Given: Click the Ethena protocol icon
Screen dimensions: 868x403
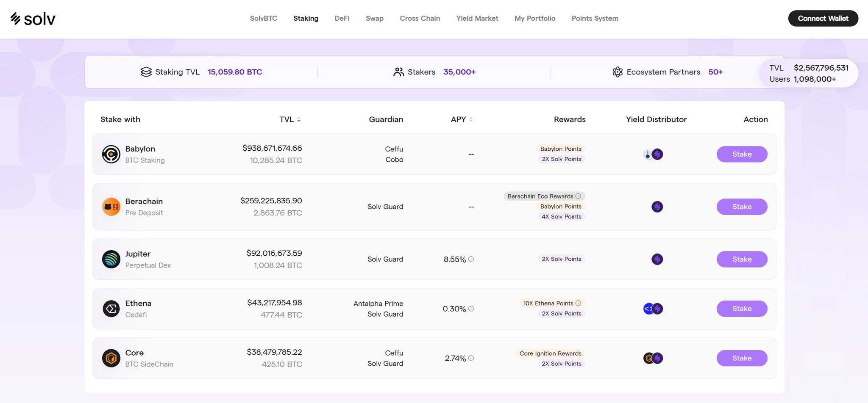Looking at the screenshot, I should coord(111,309).
